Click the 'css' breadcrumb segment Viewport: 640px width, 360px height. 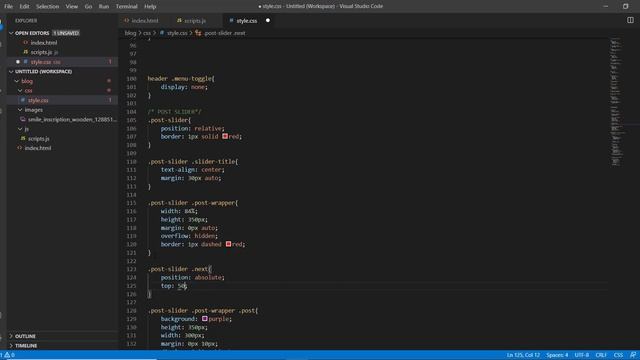(147, 33)
